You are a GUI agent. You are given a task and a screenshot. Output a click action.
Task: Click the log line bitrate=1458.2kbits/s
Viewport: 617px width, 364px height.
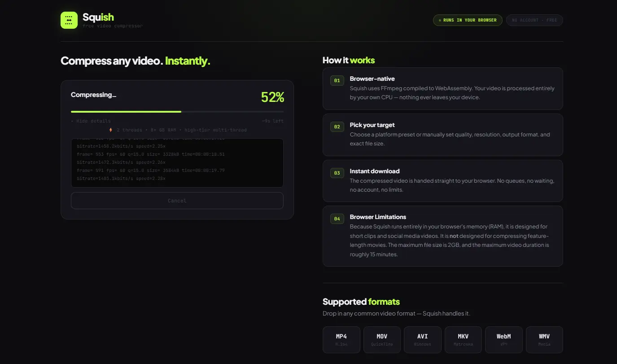[121, 146]
